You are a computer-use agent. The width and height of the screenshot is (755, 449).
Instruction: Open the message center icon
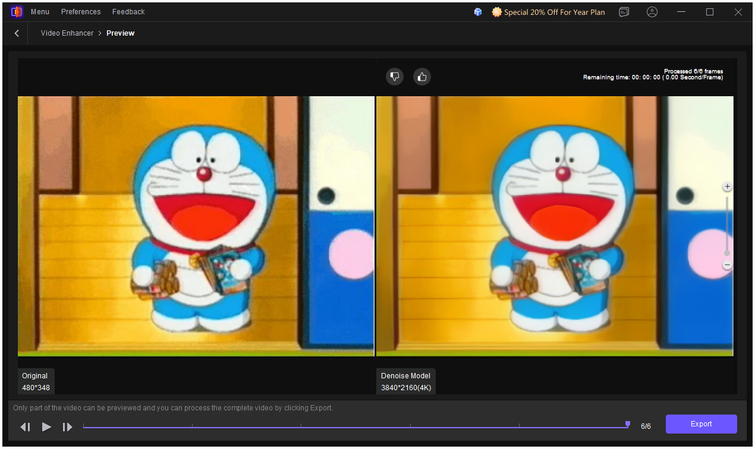(x=624, y=12)
